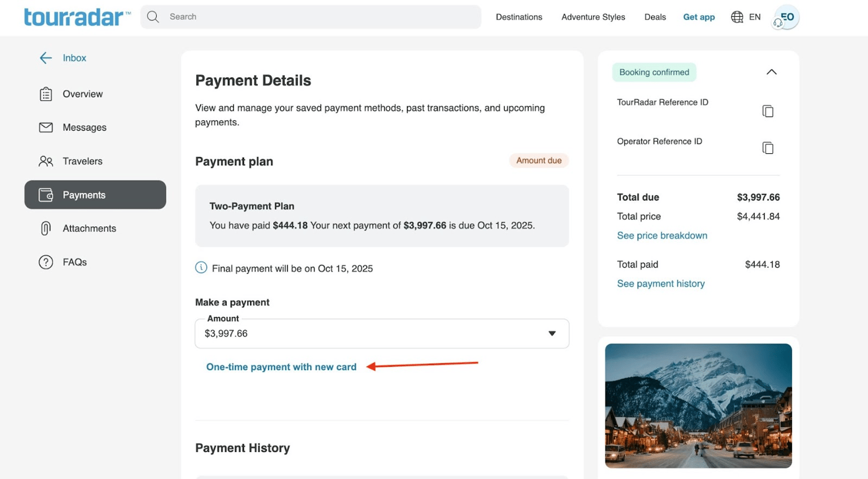
Task: Select the Messages envelope icon
Action: [x=46, y=127]
